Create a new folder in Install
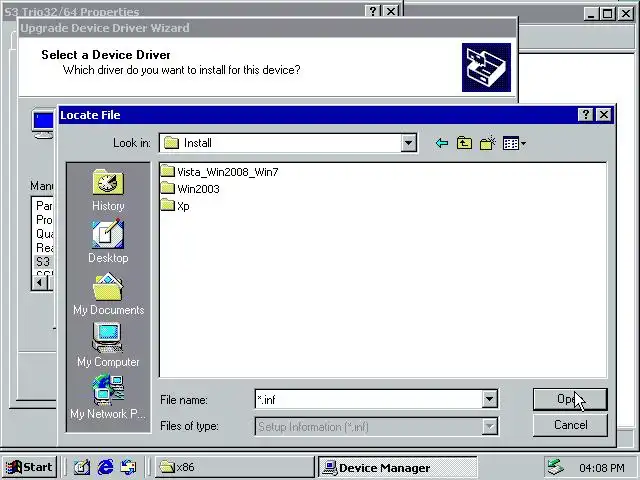The image size is (640, 480). click(x=487, y=143)
